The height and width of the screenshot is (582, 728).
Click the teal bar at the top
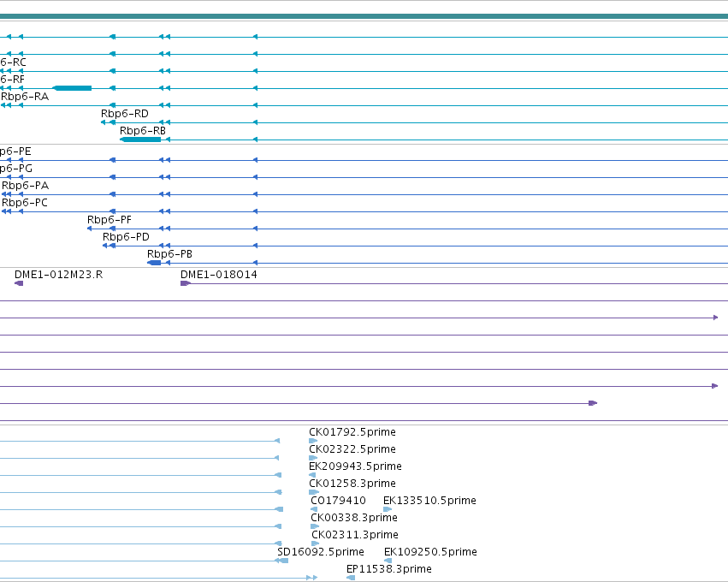364,17
